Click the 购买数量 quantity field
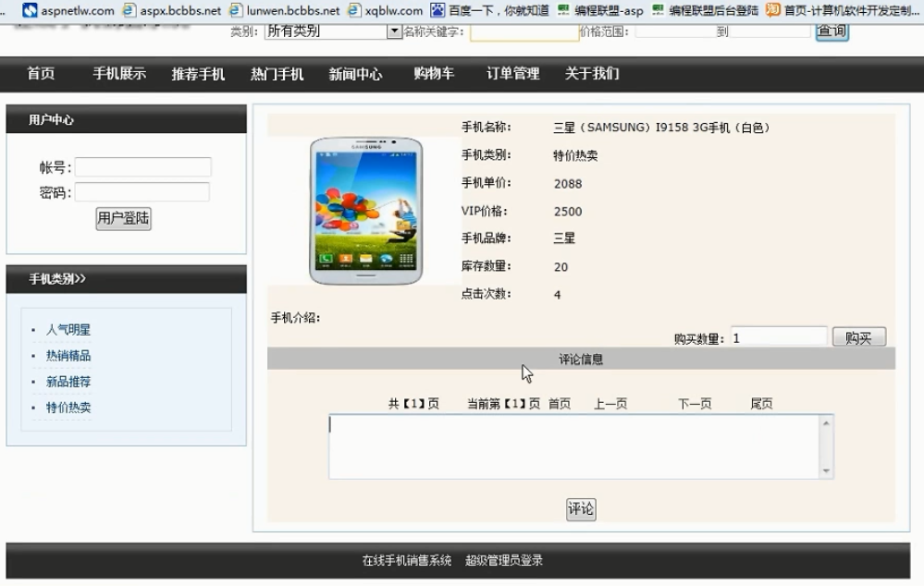 pyautogui.click(x=779, y=337)
